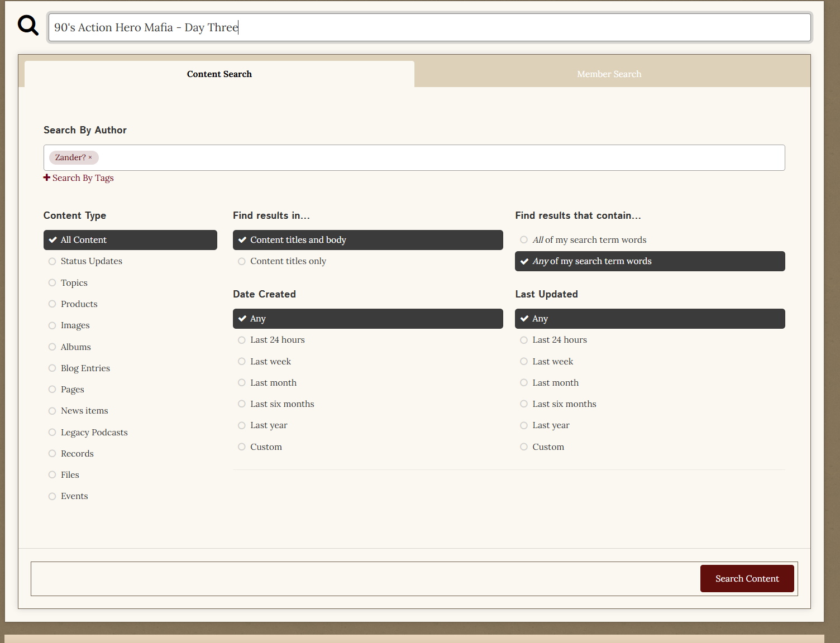Choose Custom under Date Created
This screenshot has height=643, width=840.
[266, 447]
